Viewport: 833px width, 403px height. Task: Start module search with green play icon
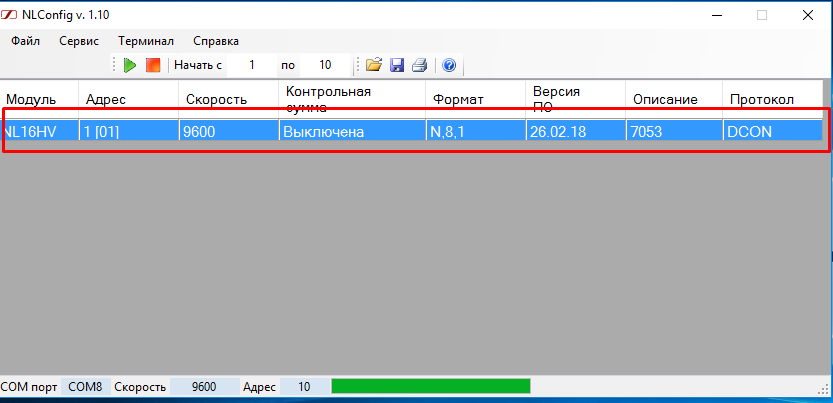click(130, 65)
